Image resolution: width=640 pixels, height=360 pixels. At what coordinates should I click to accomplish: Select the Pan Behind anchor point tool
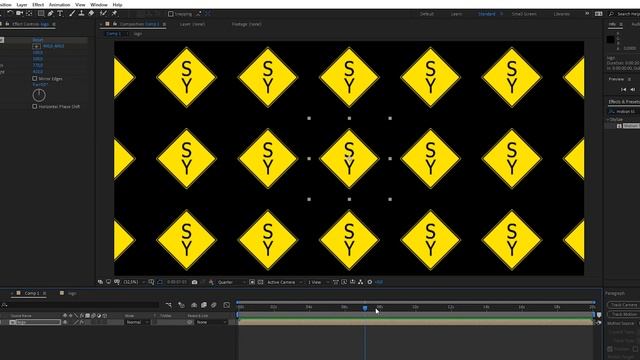(x=29, y=13)
